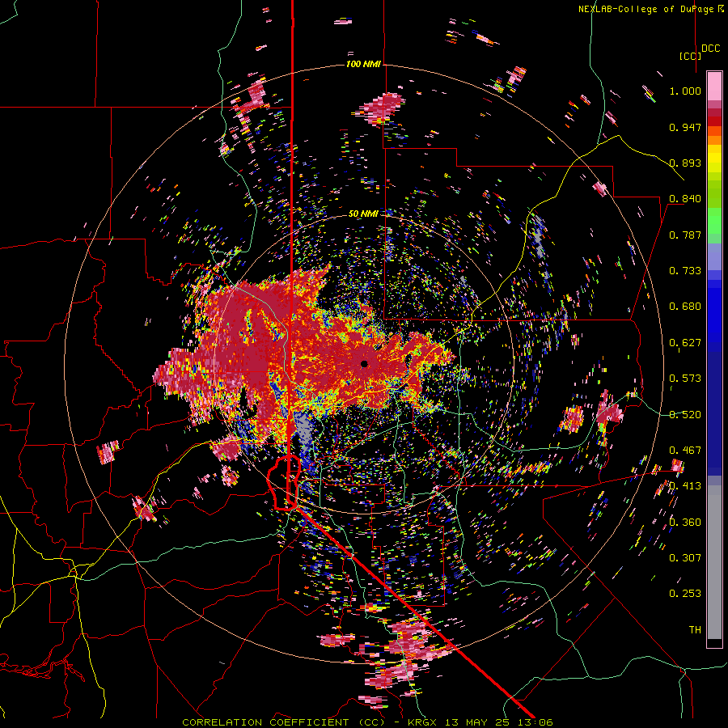This screenshot has height=728, width=728.
Task: Click the KRGX station identifier in the caption
Action: (423, 722)
